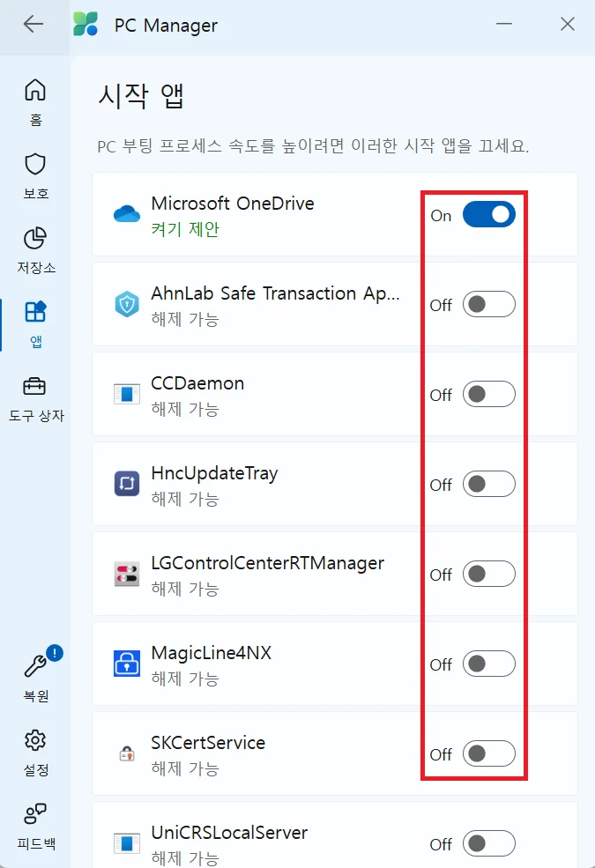Enable UniCRSLocalServer startup toggle
The width and height of the screenshot is (595, 868).
tap(488, 843)
